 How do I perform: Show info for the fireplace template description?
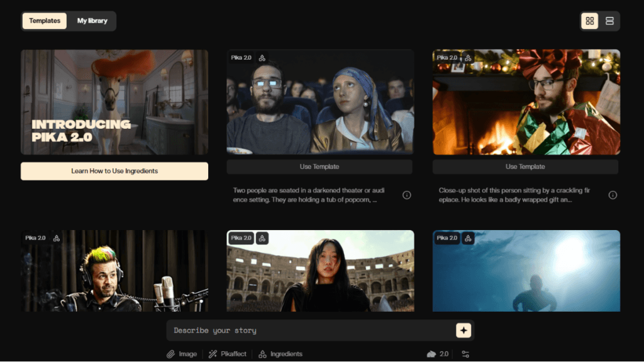[x=613, y=195]
